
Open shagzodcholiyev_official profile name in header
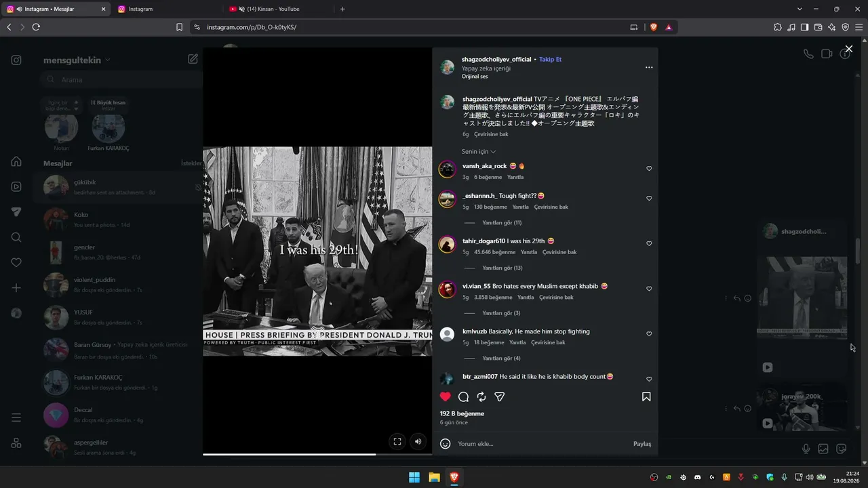pyautogui.click(x=496, y=60)
